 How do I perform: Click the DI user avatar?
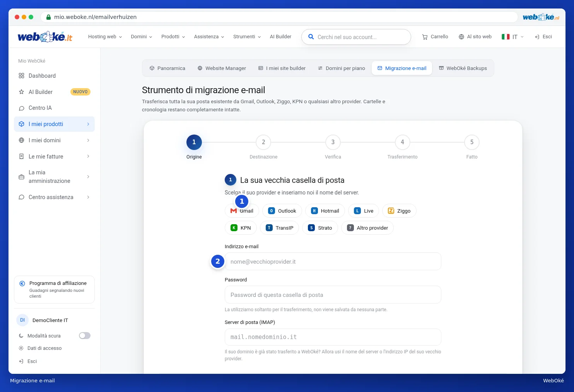(22, 320)
